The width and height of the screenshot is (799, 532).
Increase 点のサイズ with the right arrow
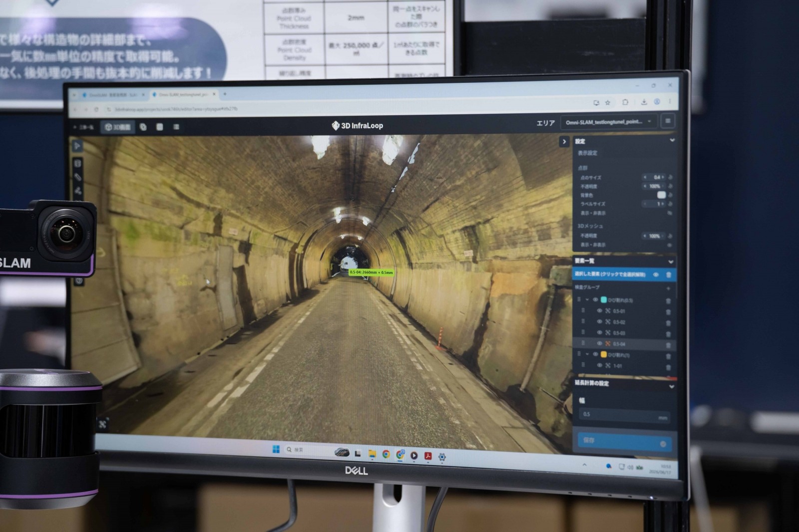tap(663, 177)
